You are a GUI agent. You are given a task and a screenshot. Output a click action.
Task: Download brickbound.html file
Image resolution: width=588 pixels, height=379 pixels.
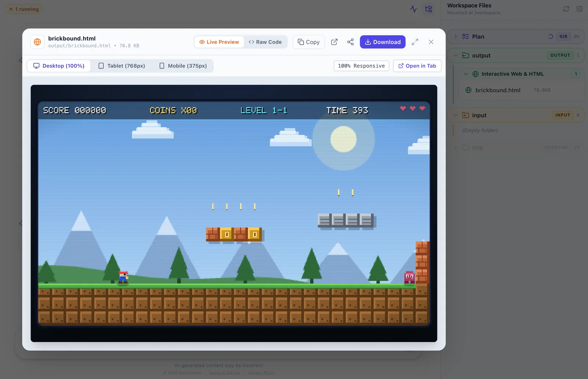click(383, 42)
